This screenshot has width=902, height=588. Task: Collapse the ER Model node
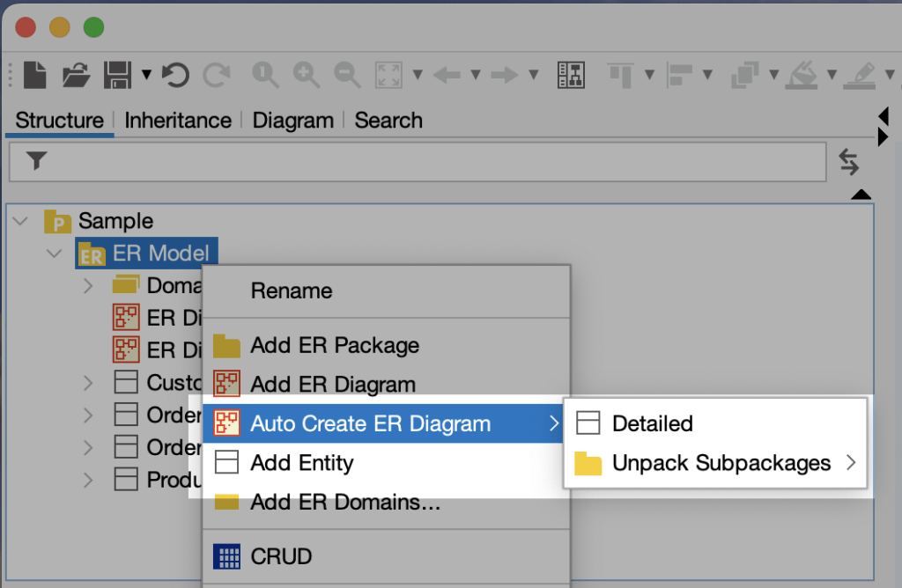(x=54, y=254)
